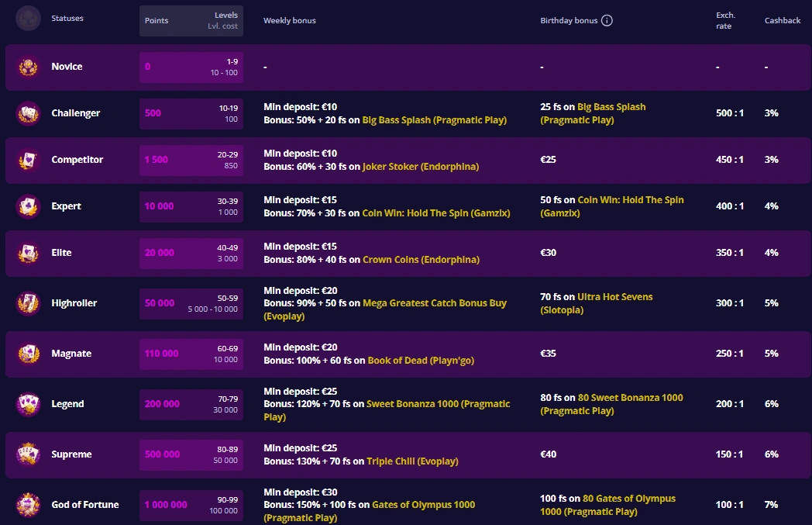The height and width of the screenshot is (525, 812).
Task: Select the Elite status name
Action: 62,252
